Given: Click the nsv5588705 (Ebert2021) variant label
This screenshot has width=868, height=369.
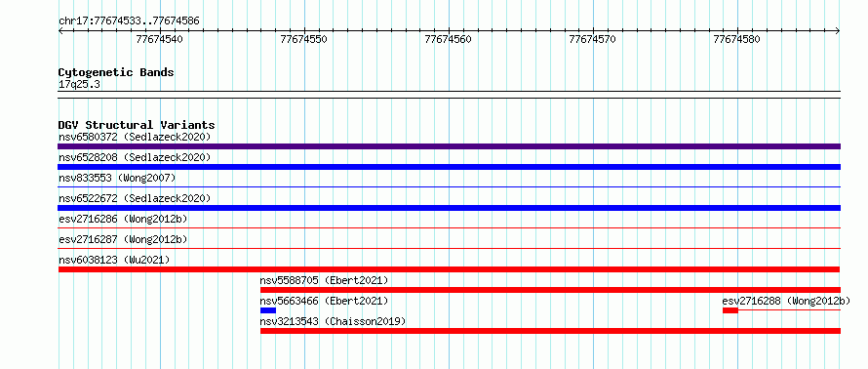Looking at the screenshot, I should click(325, 280).
